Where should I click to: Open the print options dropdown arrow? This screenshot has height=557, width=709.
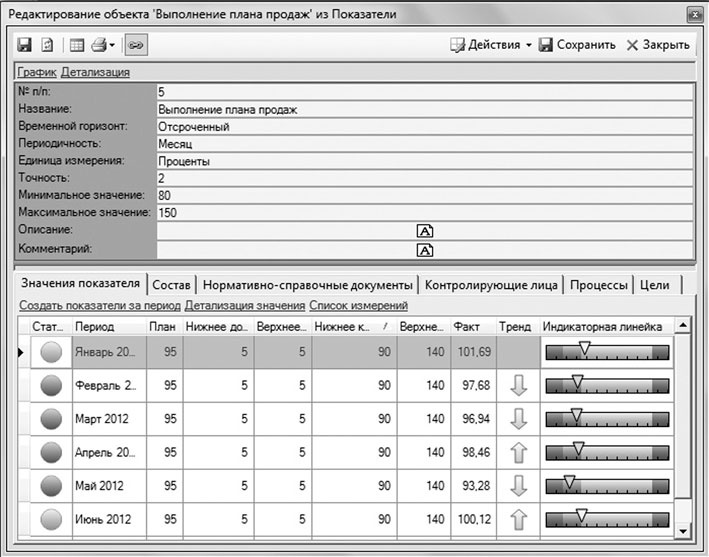pos(113,45)
